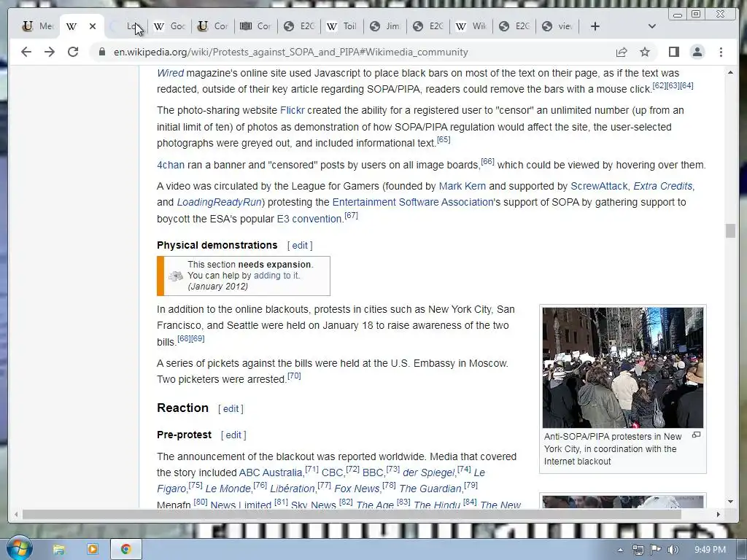Screen dimensions: 747x560
Task: Open citation reference [65]
Action: [x=444, y=139]
